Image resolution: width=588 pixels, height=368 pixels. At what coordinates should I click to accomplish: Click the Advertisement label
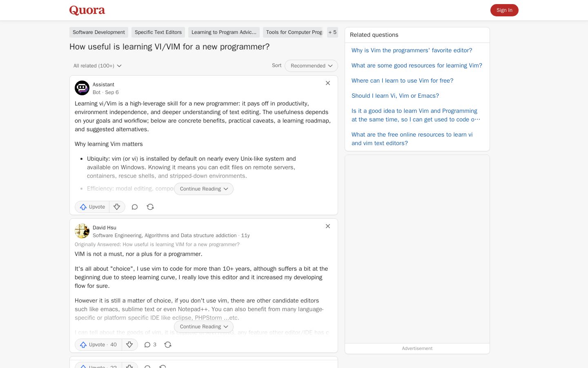(x=417, y=348)
